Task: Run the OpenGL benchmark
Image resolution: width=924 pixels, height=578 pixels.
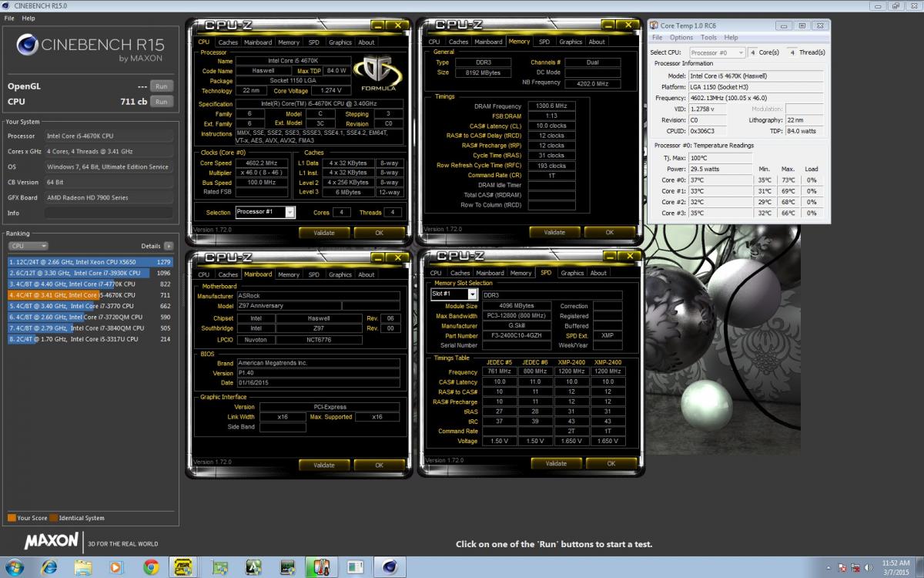Action: pos(161,86)
